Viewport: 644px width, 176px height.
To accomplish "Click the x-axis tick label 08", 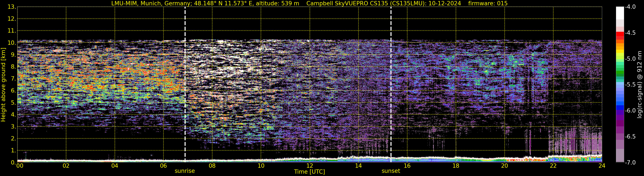I will coord(212,166).
